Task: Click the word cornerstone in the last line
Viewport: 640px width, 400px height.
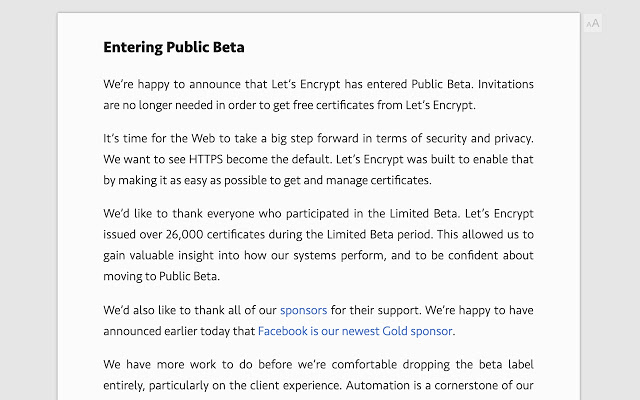Action: tap(465, 385)
